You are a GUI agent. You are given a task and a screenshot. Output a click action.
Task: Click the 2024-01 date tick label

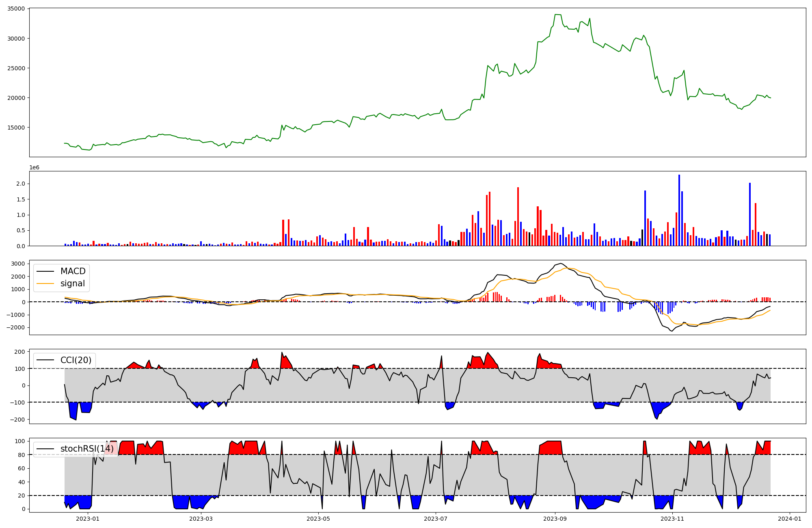click(790, 519)
